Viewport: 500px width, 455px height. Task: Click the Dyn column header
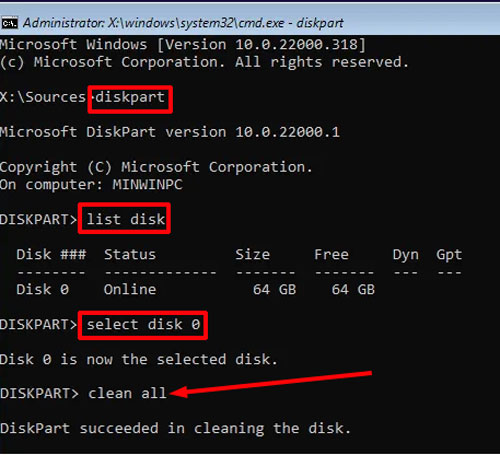click(406, 255)
